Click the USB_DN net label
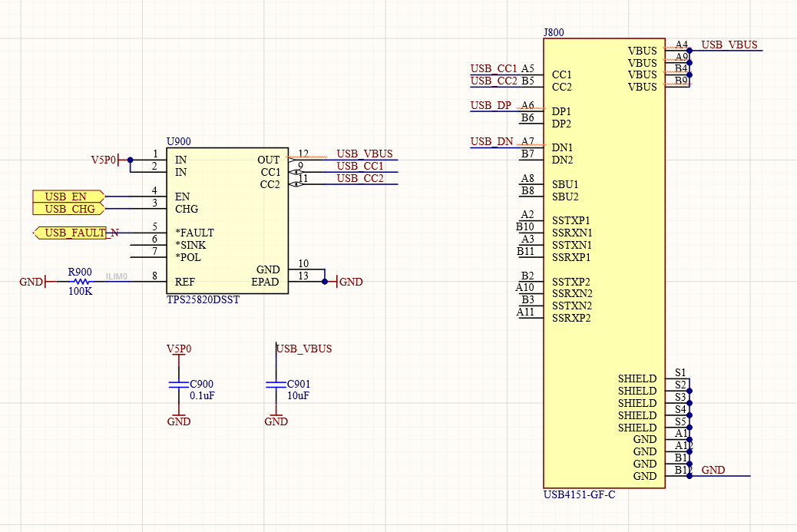The width and height of the screenshot is (797, 532). pos(491,141)
